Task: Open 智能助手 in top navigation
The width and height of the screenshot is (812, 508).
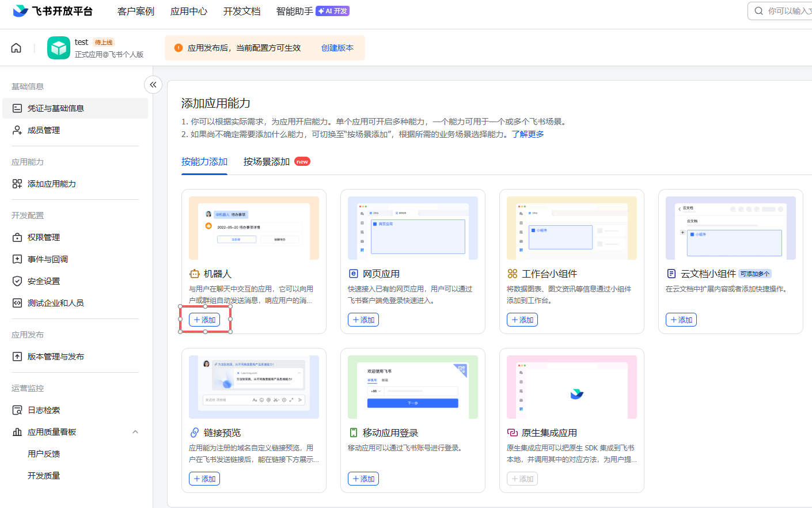Action: pos(295,12)
